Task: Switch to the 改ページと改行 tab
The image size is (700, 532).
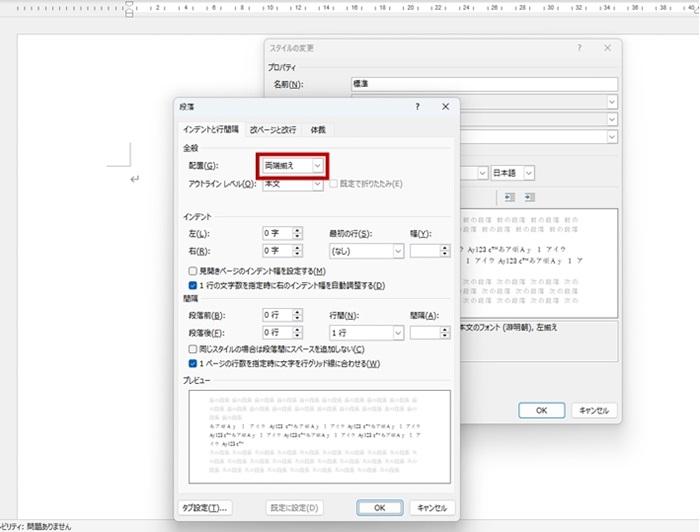Action: click(x=273, y=130)
